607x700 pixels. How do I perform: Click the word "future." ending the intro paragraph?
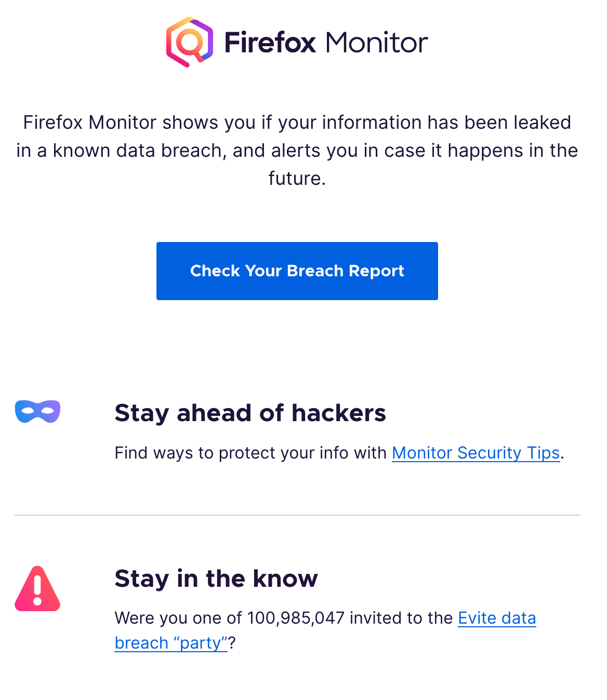297,179
